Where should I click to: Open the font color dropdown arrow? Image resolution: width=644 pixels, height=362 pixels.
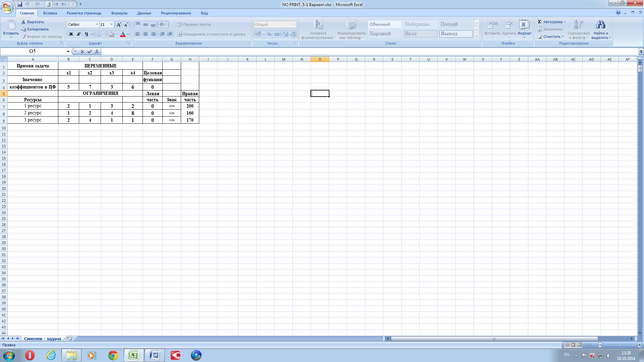128,34
